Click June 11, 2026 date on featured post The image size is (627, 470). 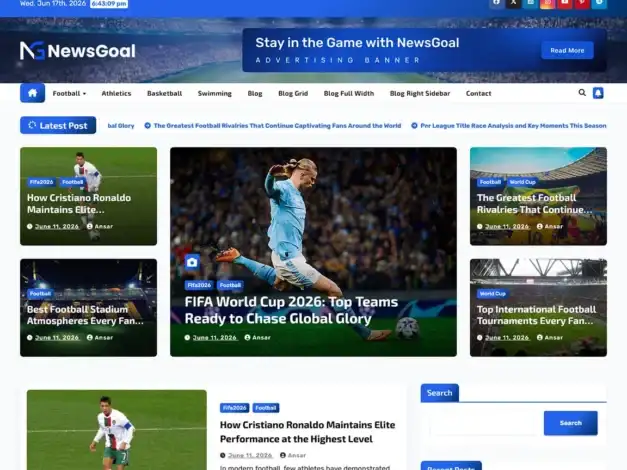(x=215, y=338)
